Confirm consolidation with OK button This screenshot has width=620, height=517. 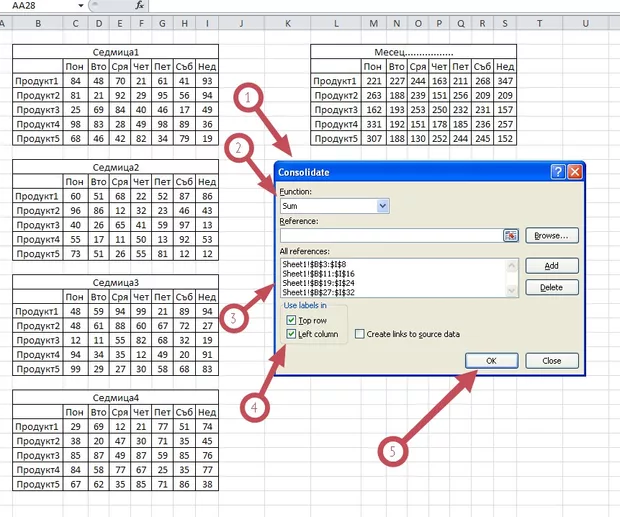pyautogui.click(x=492, y=361)
